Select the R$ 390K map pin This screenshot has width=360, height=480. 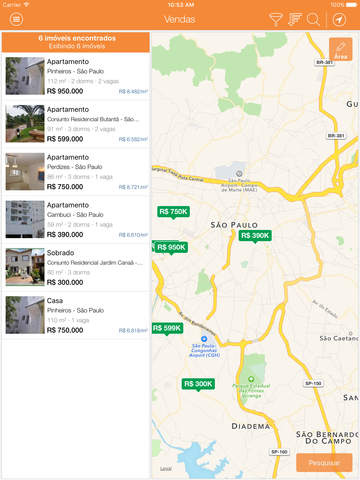point(255,236)
